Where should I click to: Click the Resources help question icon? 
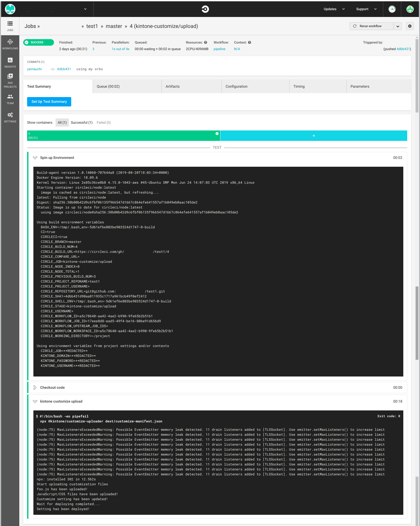pos(206,43)
